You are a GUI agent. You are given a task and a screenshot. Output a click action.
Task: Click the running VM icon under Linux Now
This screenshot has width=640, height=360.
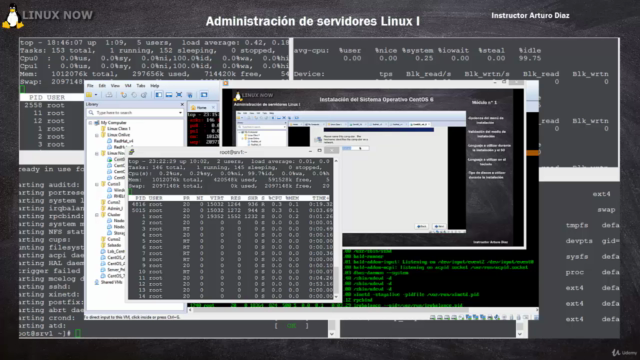109,159
